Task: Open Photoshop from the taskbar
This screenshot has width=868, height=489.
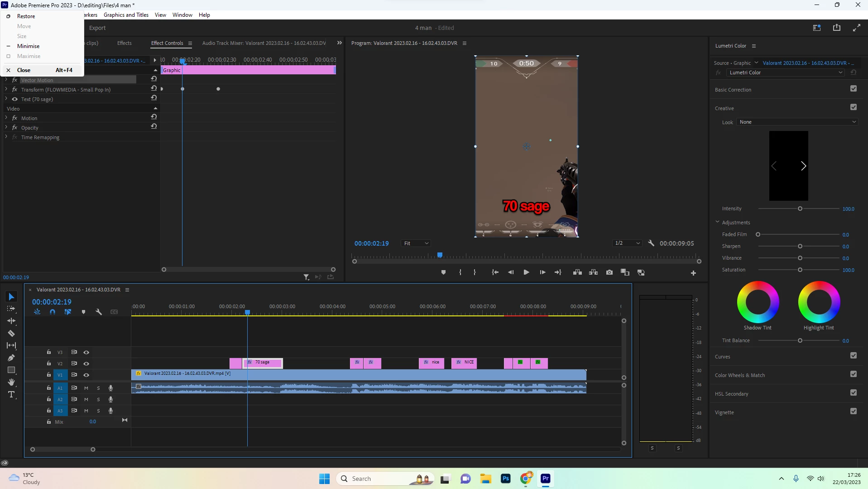Action: pos(506,479)
